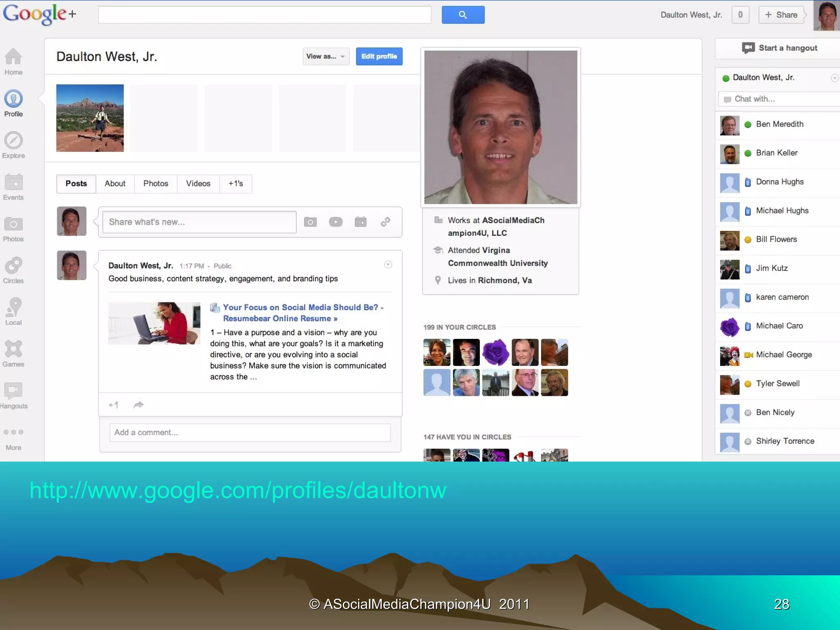The image size is (840, 630).
Task: Expand chat status menu next to Daulton West
Action: point(834,78)
